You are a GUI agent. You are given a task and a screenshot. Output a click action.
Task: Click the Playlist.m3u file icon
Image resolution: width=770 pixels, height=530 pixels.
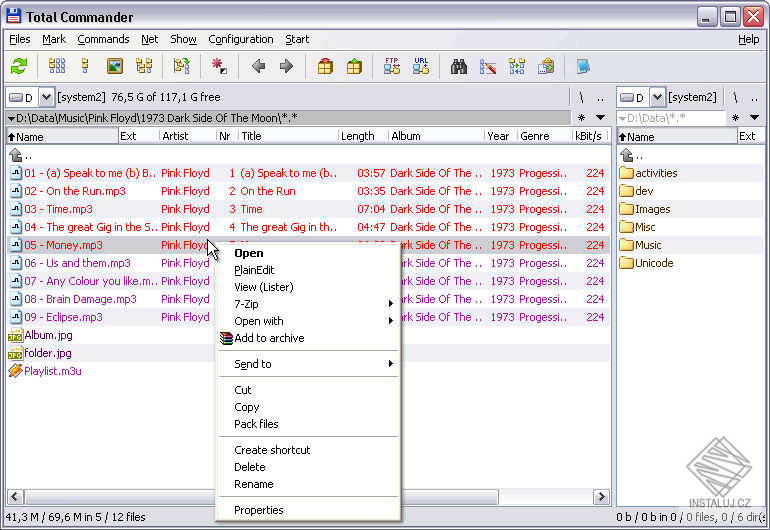(x=15, y=371)
